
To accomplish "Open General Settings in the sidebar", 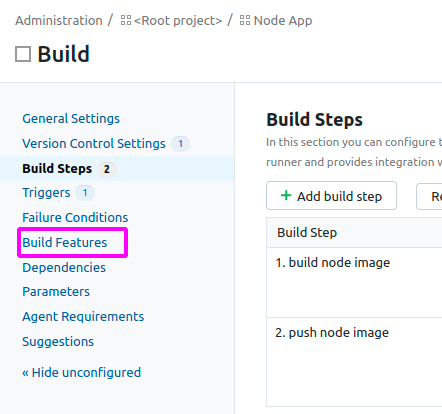I will (x=71, y=119).
